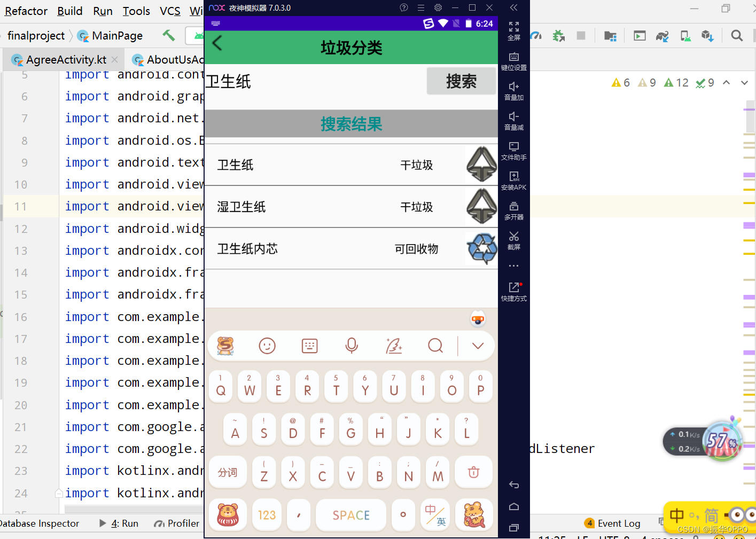756x539 pixels.
Task: Open the Build menu in Android Studio
Action: [70, 11]
